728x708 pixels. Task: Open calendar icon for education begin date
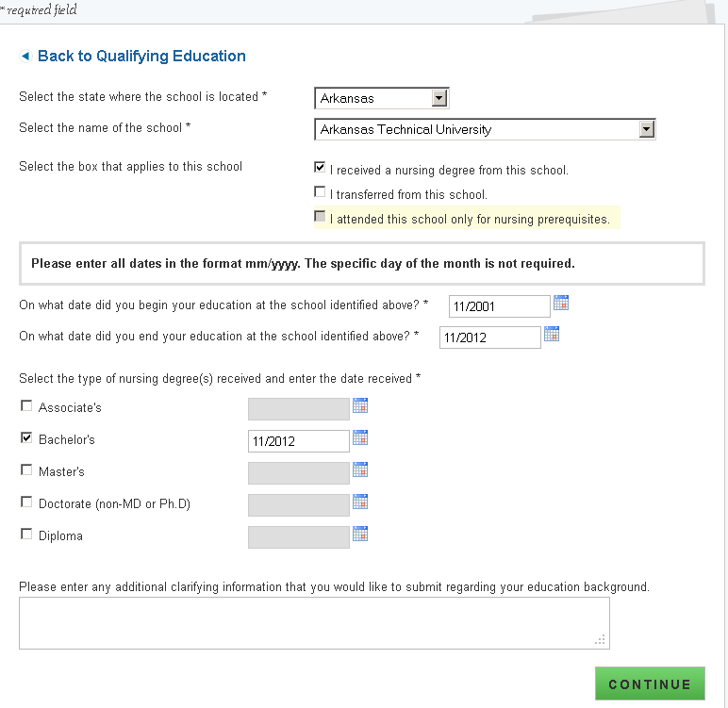click(x=561, y=303)
